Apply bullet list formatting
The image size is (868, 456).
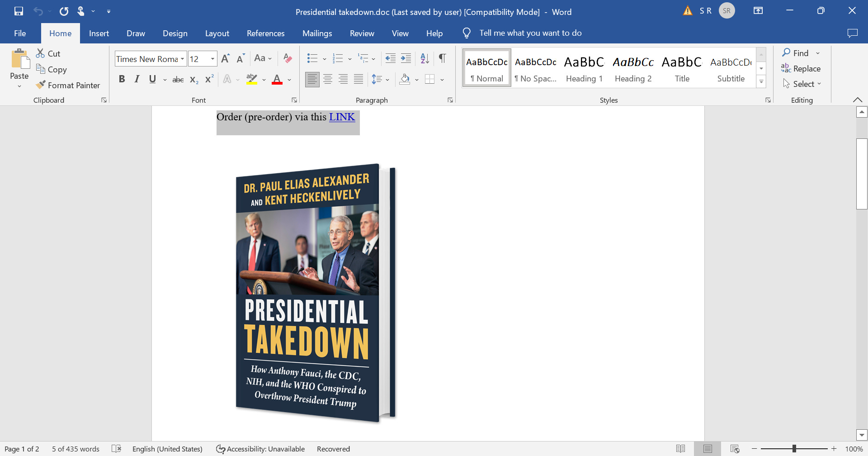[x=312, y=58]
